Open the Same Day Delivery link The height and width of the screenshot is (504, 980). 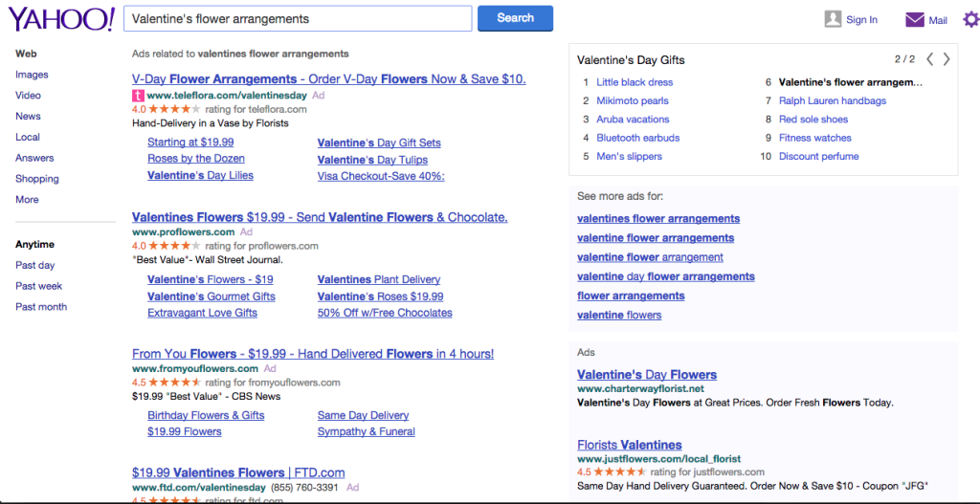(363, 415)
